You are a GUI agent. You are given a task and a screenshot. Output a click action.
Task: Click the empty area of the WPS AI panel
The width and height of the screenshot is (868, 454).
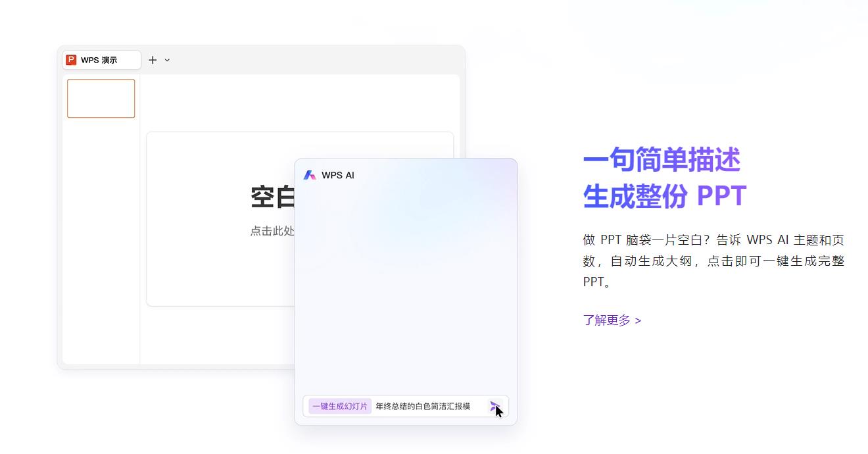click(x=406, y=290)
